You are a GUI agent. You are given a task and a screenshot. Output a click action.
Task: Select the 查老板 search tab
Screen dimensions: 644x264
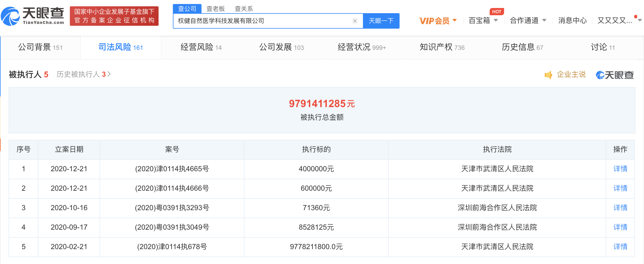coord(216,9)
